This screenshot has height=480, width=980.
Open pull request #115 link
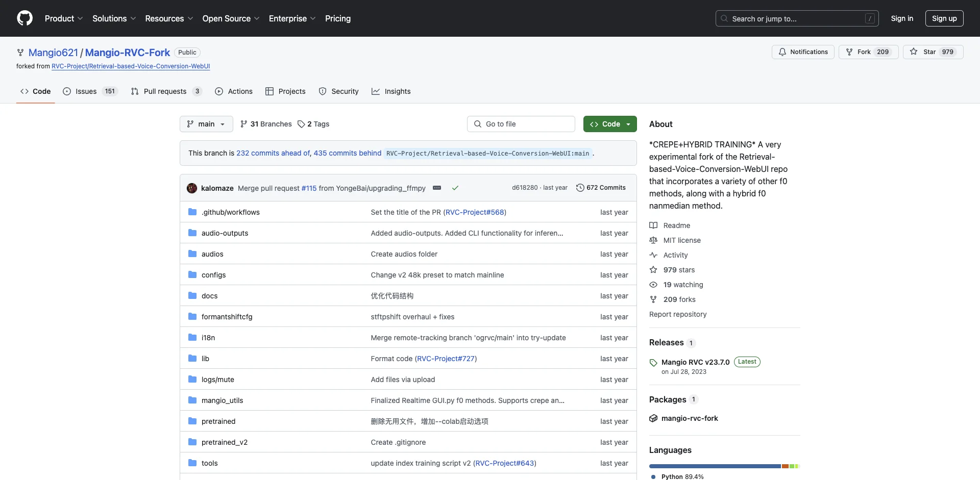[x=309, y=188]
